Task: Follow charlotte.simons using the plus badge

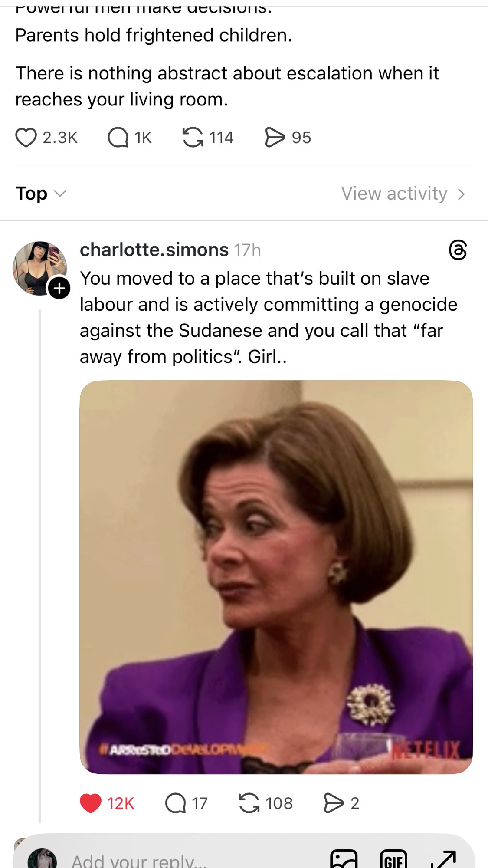Action: coord(59,288)
